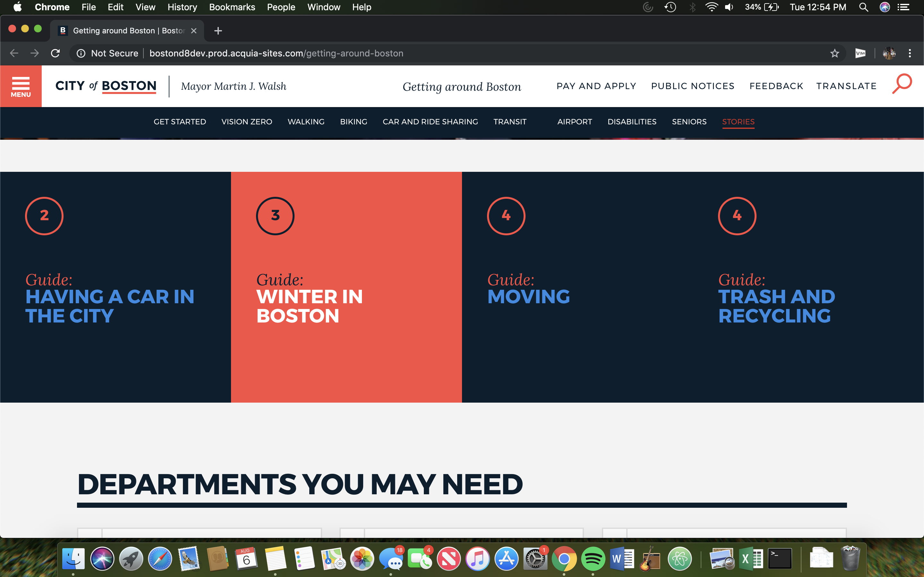924x577 pixels.
Task: Open the Bookmarks menu in menu bar
Action: pos(232,7)
